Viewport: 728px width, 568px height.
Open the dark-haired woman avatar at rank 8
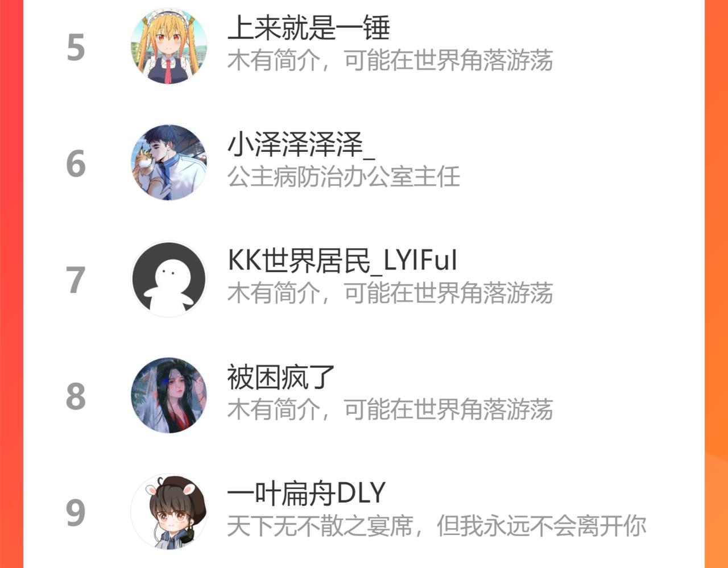coord(169,395)
